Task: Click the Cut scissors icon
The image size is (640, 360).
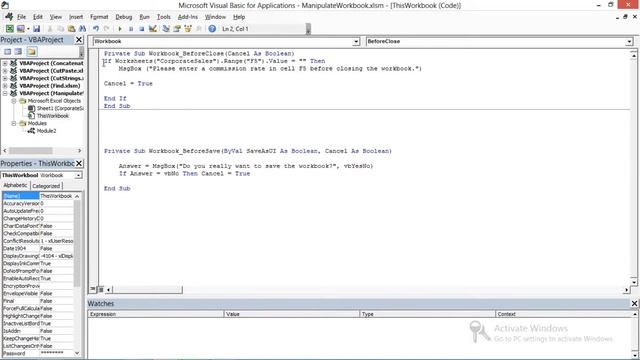Action: click(x=50, y=29)
